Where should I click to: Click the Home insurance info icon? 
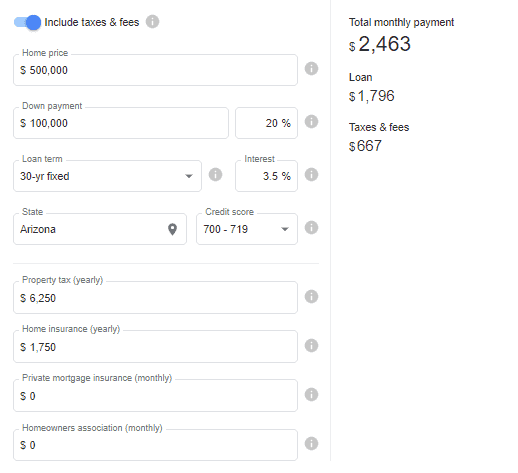(x=311, y=346)
